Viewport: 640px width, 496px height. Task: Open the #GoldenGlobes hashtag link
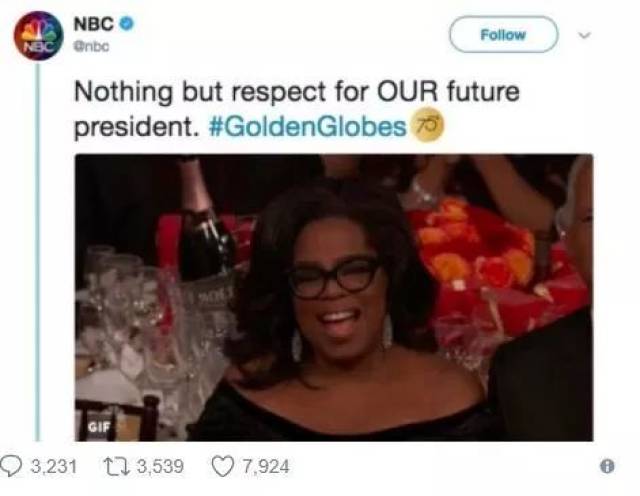307,127
